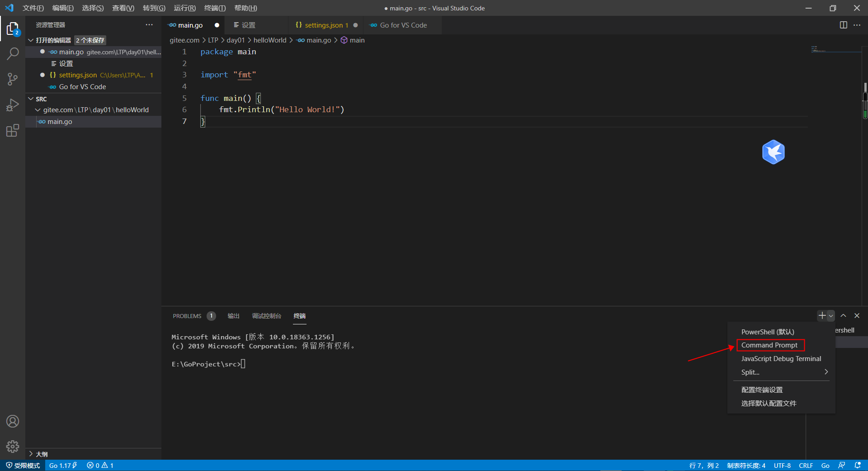Open the Explorer panel's more actions ellipsis

149,25
